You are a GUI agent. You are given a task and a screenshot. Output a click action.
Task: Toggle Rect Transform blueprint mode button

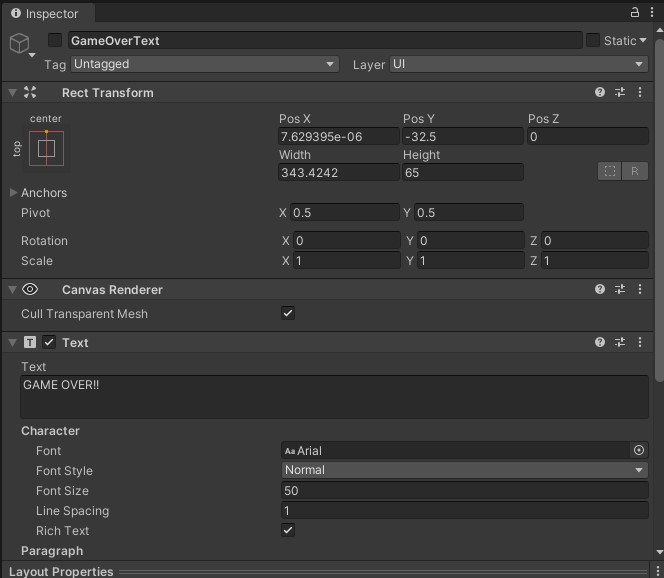coord(610,171)
